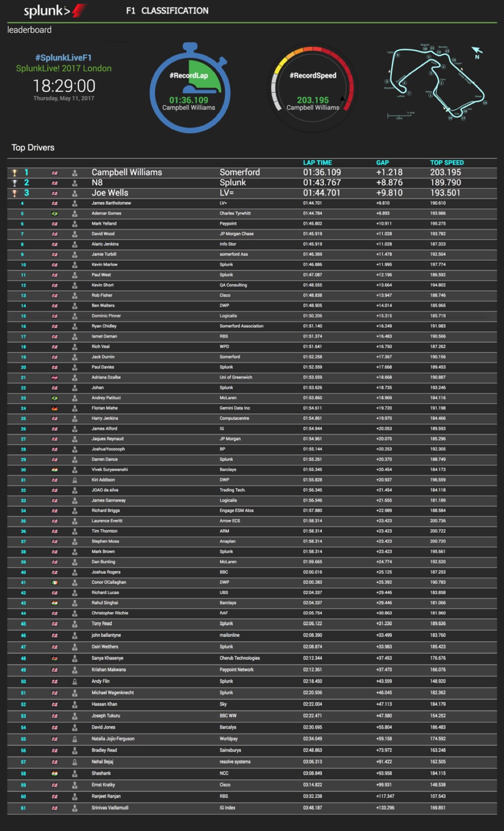Click the #RecordSpeed speedometer gauge
The width and height of the screenshot is (504, 831).
click(x=313, y=88)
